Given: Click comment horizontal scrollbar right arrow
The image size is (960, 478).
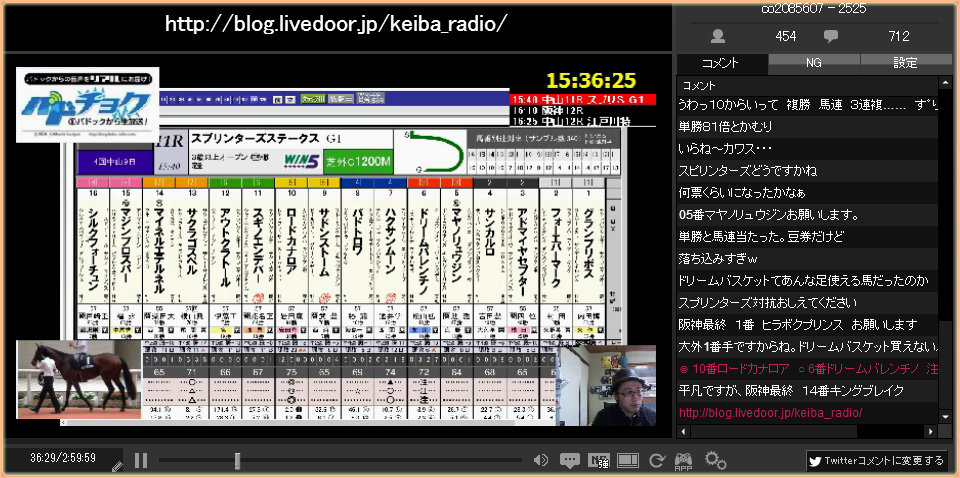Looking at the screenshot, I should (x=931, y=431).
